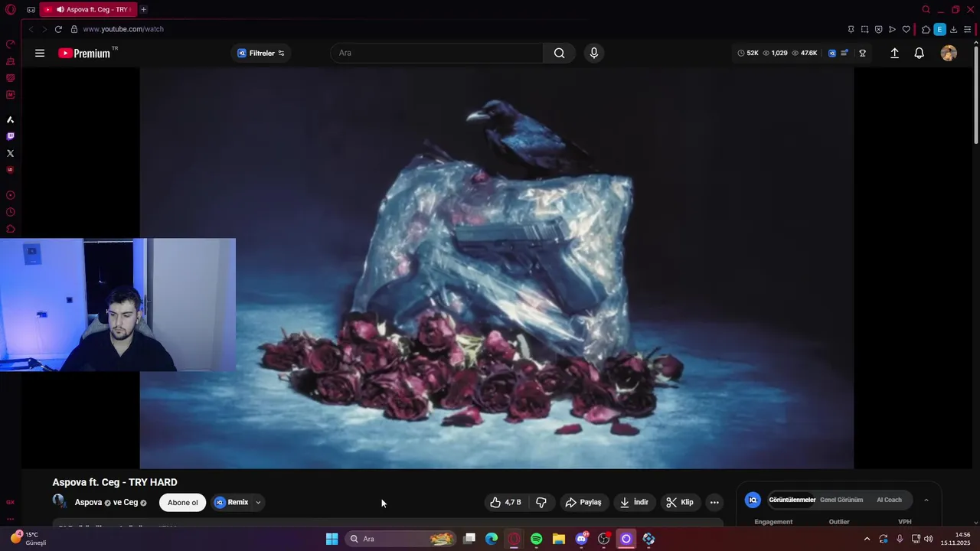Open the Twitch sidebar panel

coord(10,136)
